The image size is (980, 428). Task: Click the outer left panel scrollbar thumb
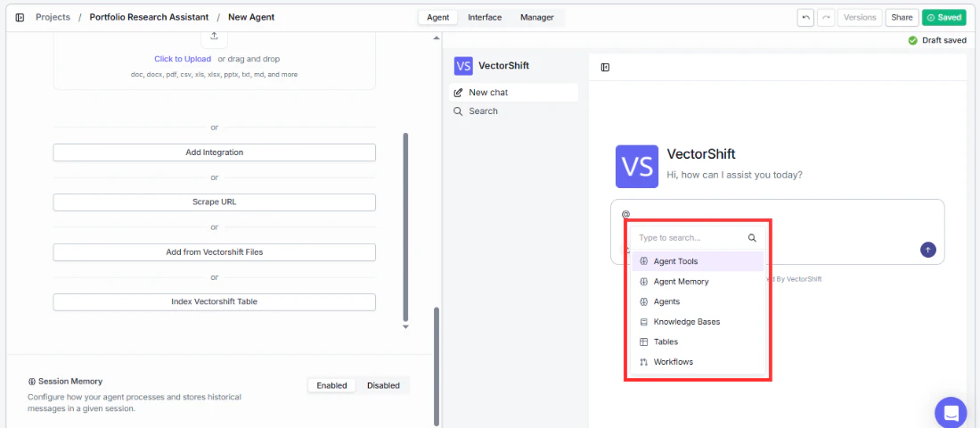click(x=437, y=367)
